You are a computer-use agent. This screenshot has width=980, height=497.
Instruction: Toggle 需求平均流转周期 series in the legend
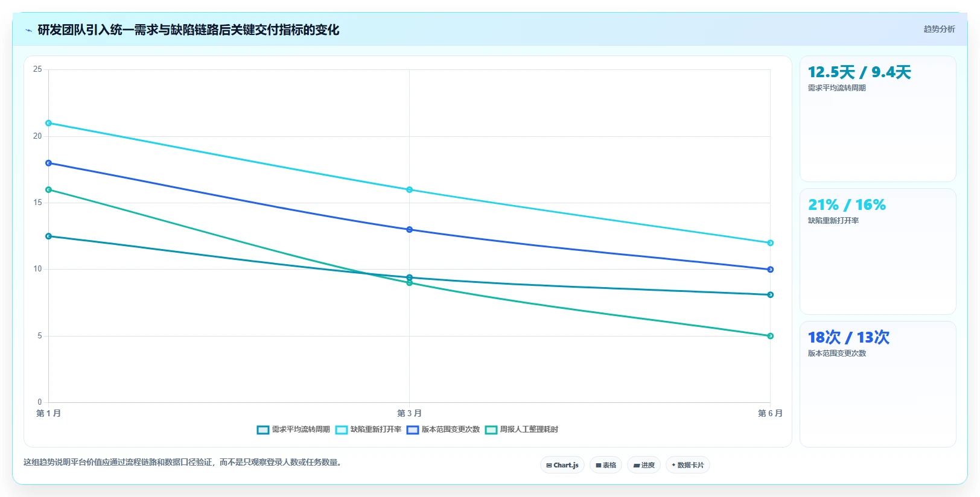[x=293, y=429]
